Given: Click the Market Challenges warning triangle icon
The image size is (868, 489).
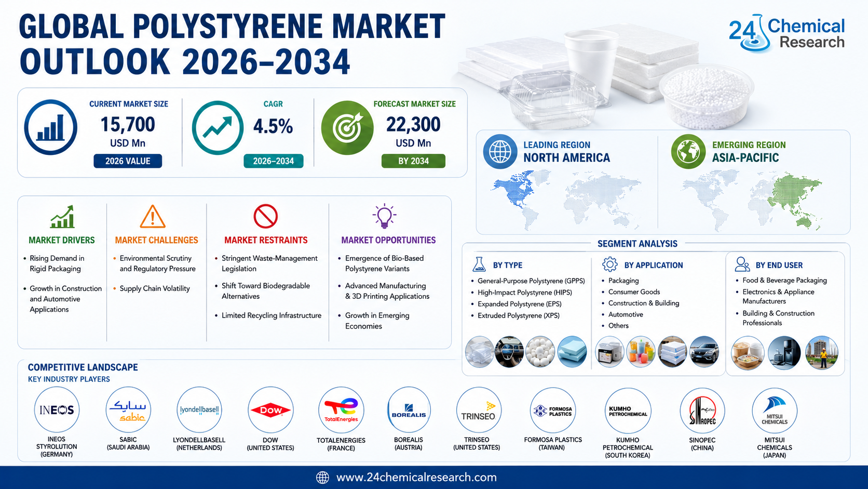Looking at the screenshot, I should coord(153,217).
